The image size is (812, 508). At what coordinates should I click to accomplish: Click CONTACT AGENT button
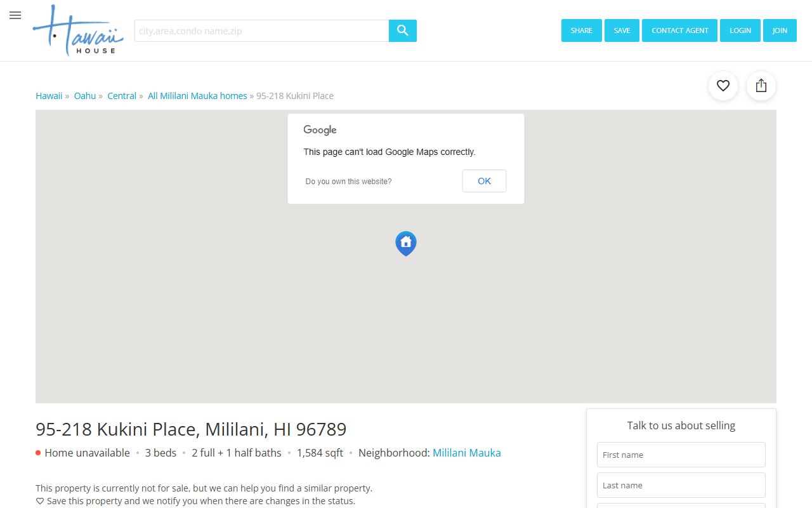coord(680,30)
